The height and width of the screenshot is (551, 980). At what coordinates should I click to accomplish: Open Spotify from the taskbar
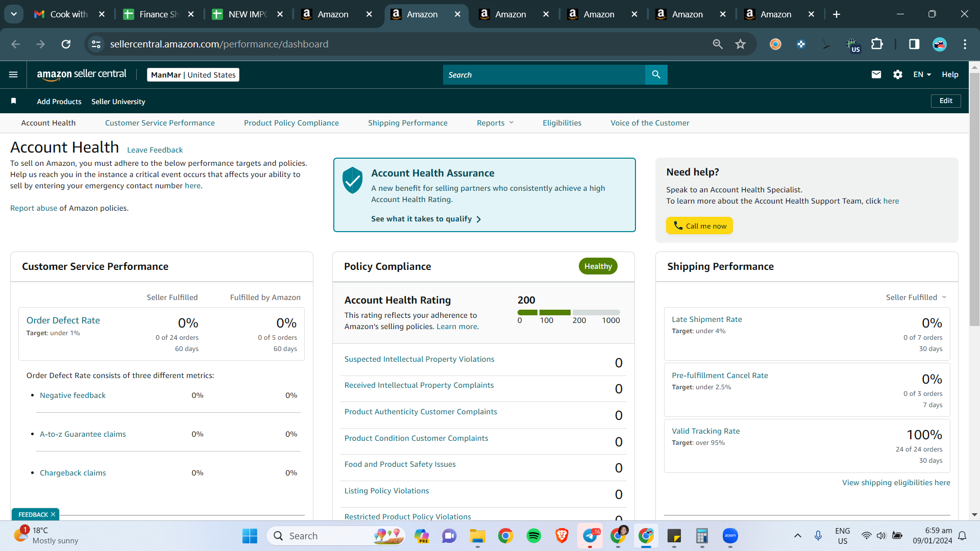tap(534, 536)
